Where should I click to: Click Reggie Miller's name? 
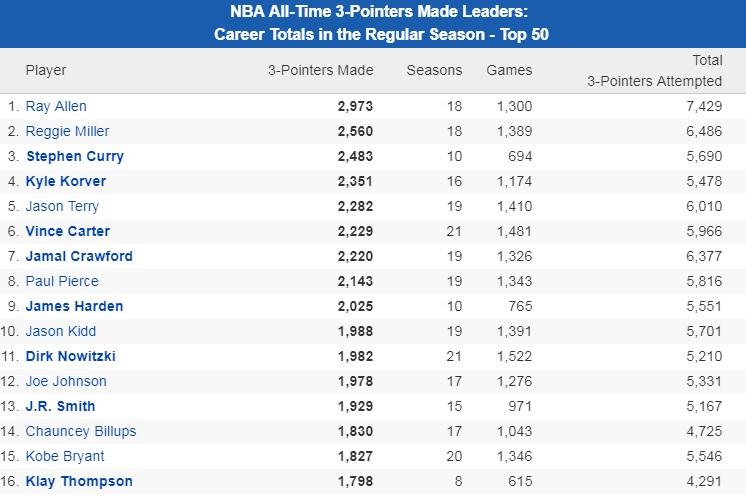67,131
